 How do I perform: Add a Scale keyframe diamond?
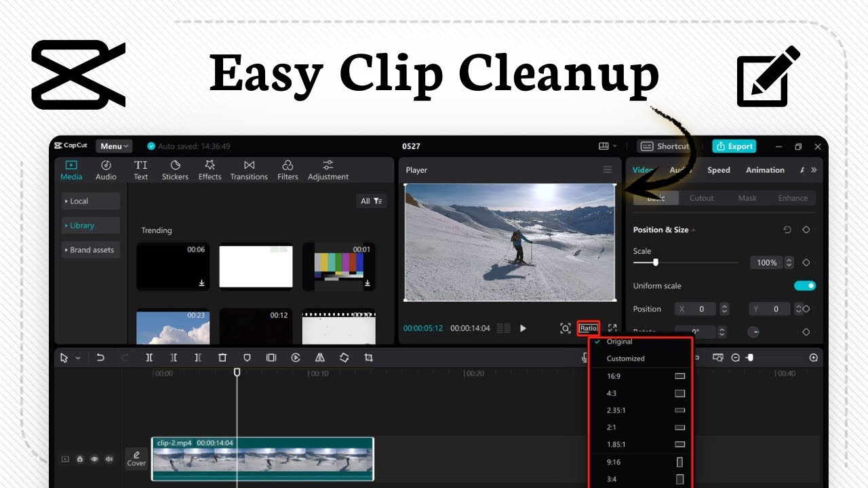806,262
